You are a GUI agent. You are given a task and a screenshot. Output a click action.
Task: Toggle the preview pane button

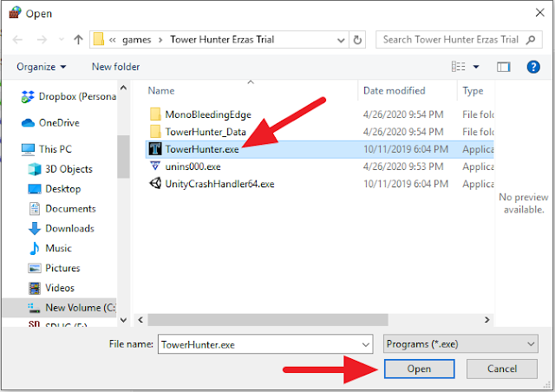point(503,67)
